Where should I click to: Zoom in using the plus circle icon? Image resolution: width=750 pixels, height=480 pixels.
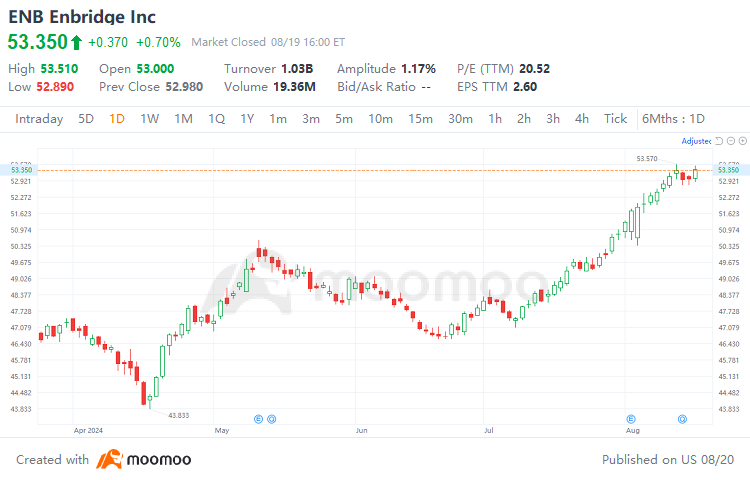(x=743, y=141)
